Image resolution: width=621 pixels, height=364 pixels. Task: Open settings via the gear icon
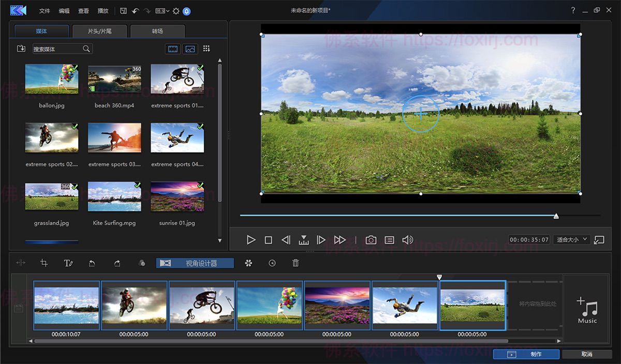click(176, 11)
